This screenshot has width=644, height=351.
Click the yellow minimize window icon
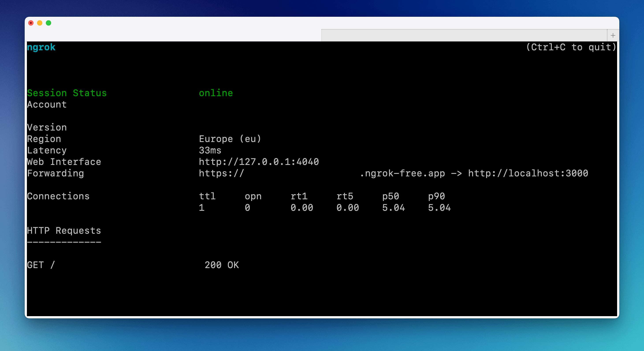pyautogui.click(x=40, y=23)
